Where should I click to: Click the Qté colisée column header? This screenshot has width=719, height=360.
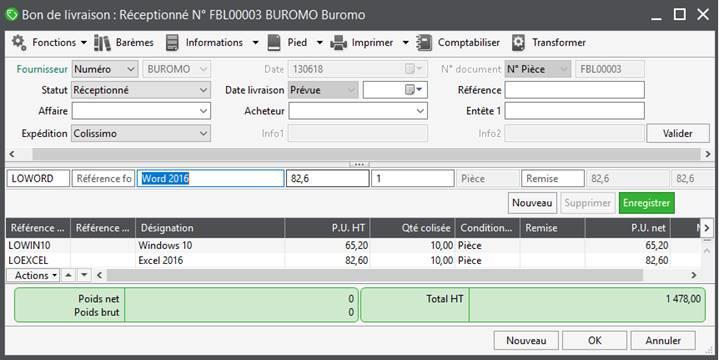413,228
